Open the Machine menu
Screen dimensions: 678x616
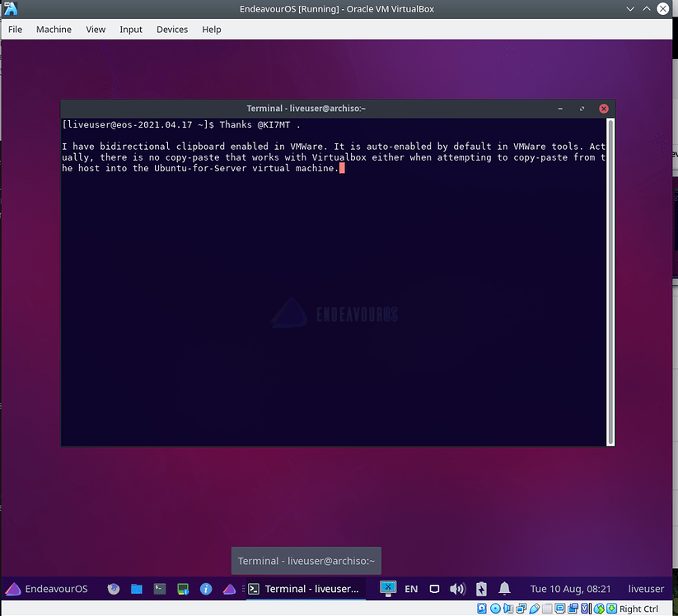[x=54, y=29]
